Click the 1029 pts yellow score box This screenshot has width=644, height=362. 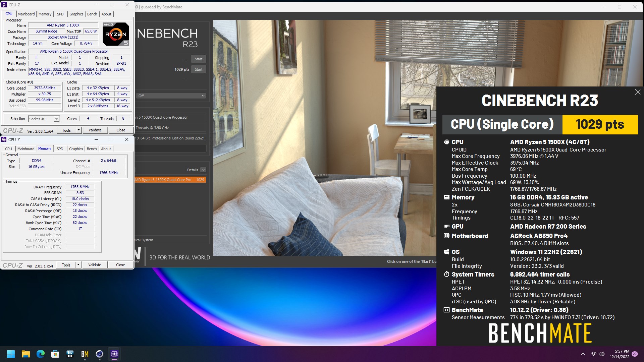(600, 124)
